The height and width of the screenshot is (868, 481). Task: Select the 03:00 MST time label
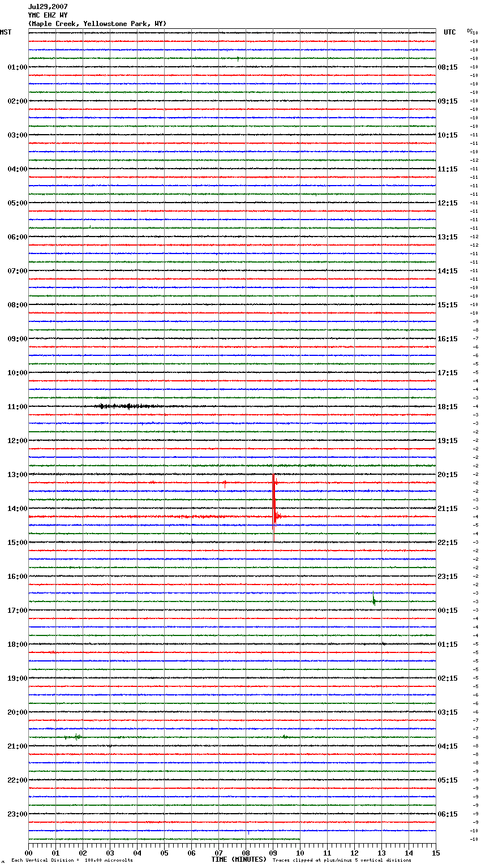(18, 135)
